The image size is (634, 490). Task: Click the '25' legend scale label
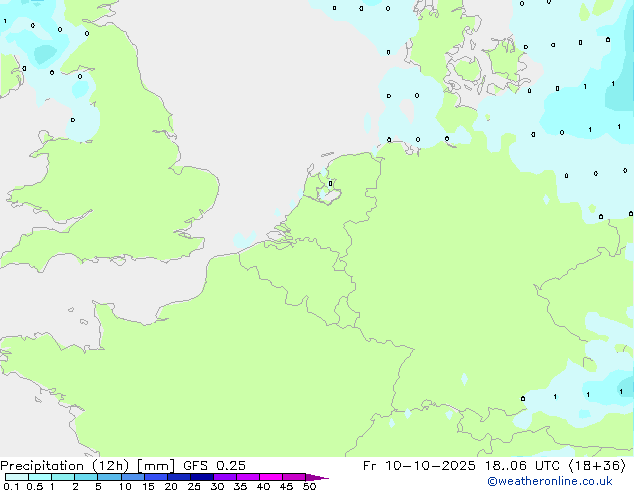point(194,486)
